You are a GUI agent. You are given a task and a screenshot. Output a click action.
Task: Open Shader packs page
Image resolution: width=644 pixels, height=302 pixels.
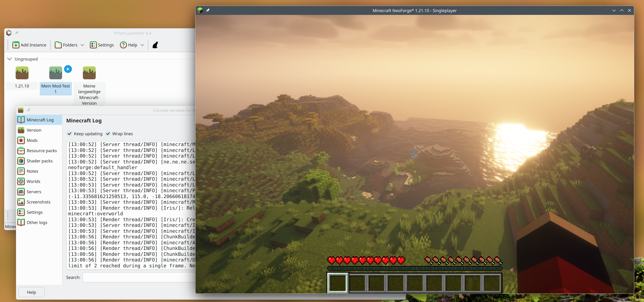tap(40, 161)
